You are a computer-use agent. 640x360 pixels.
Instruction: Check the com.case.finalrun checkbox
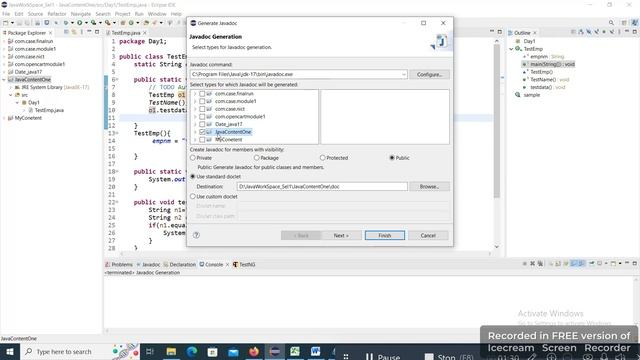click(x=202, y=94)
